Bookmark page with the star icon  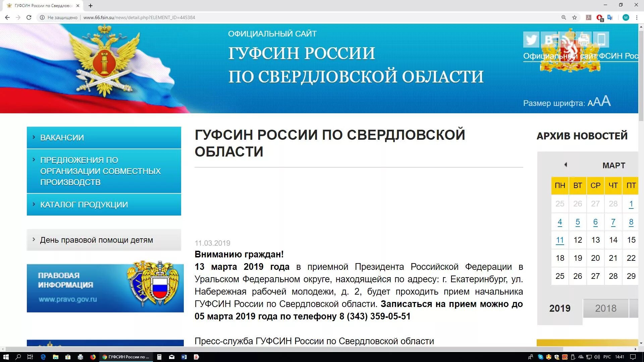tap(575, 17)
